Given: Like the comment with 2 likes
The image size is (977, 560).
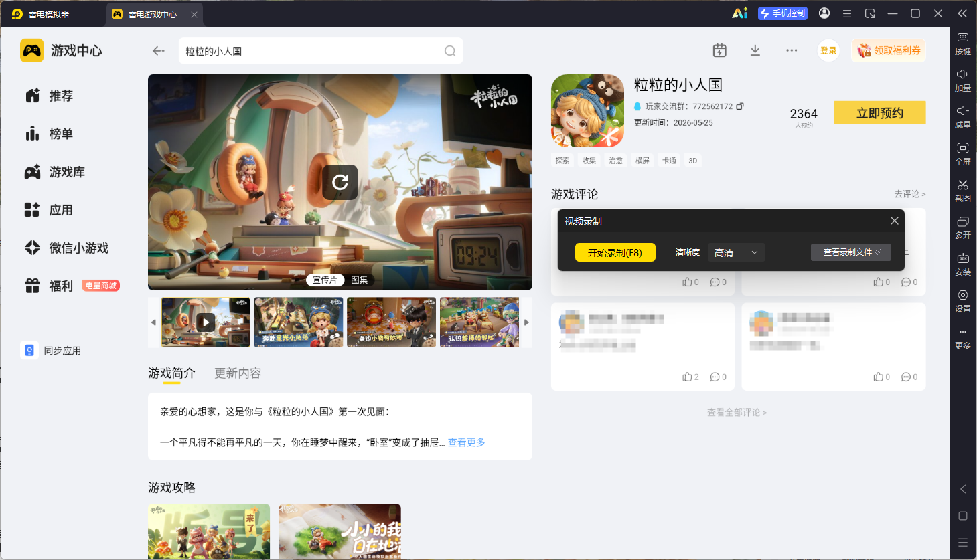Looking at the screenshot, I should click(x=690, y=377).
